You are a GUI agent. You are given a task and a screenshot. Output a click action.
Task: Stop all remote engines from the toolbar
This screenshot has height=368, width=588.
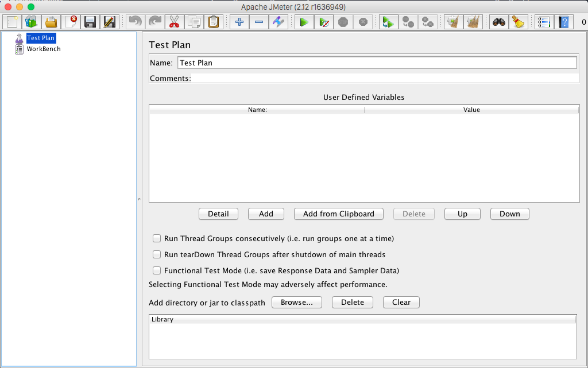[x=408, y=22]
